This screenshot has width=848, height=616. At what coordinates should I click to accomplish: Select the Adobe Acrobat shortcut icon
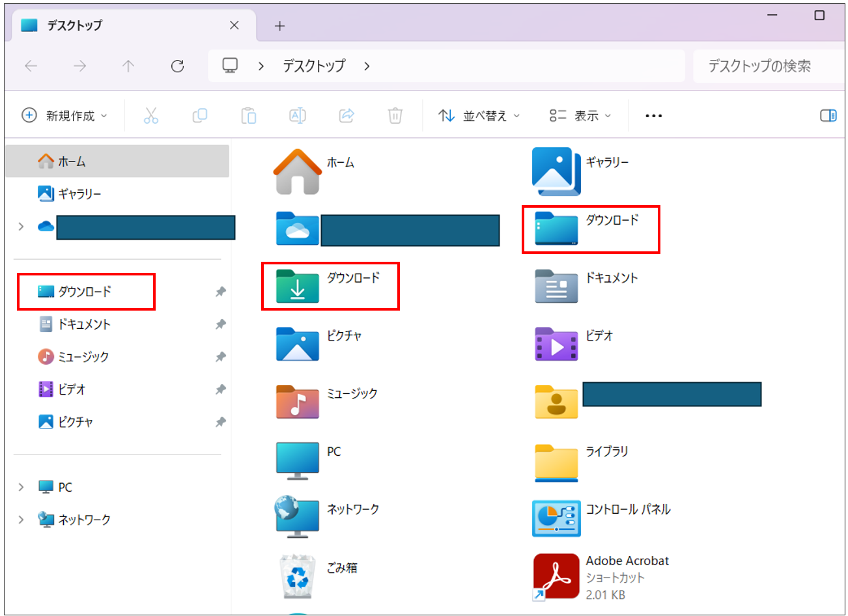(x=556, y=577)
